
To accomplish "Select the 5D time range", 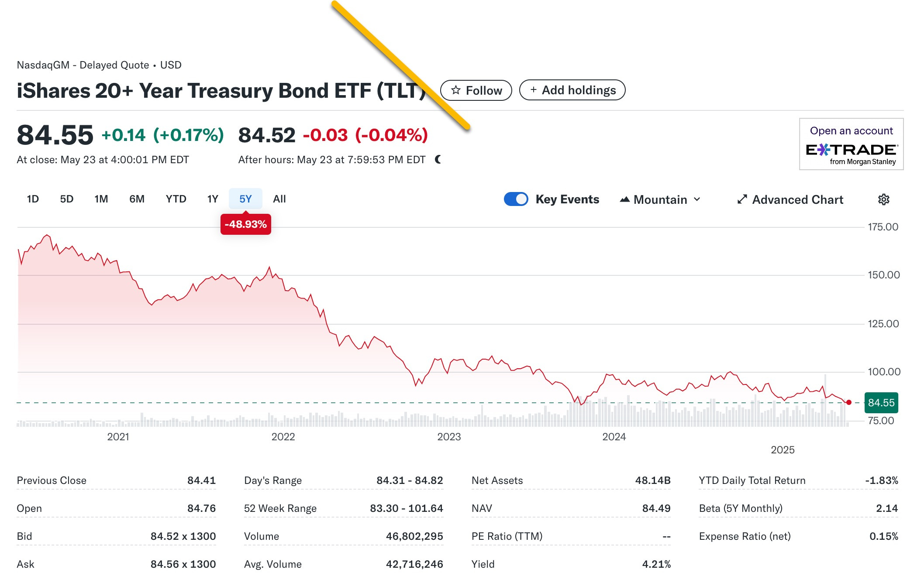I will coord(67,199).
